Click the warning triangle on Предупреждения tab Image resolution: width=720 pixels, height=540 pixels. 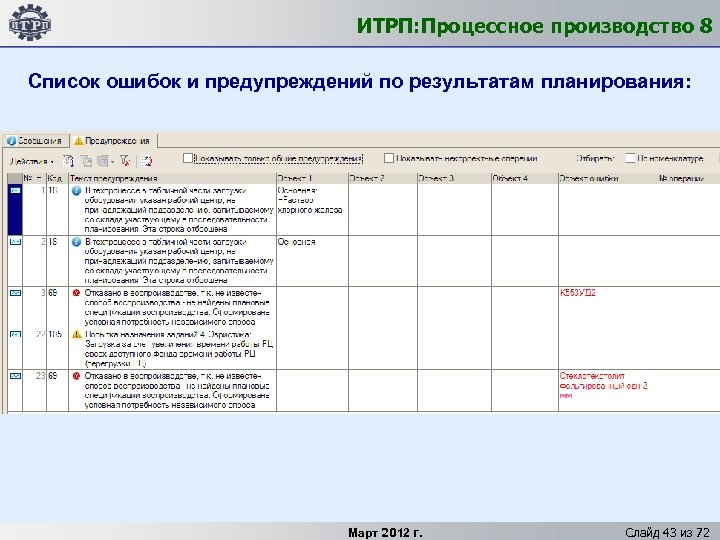79,141
